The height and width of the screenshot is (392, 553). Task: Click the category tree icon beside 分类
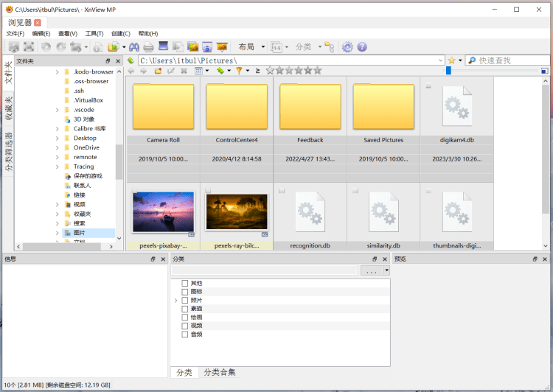click(x=330, y=47)
